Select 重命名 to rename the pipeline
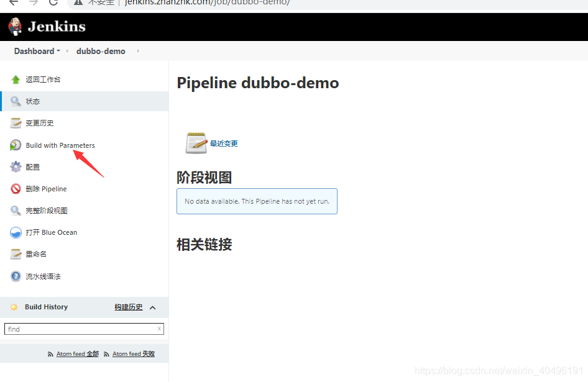 click(x=36, y=254)
